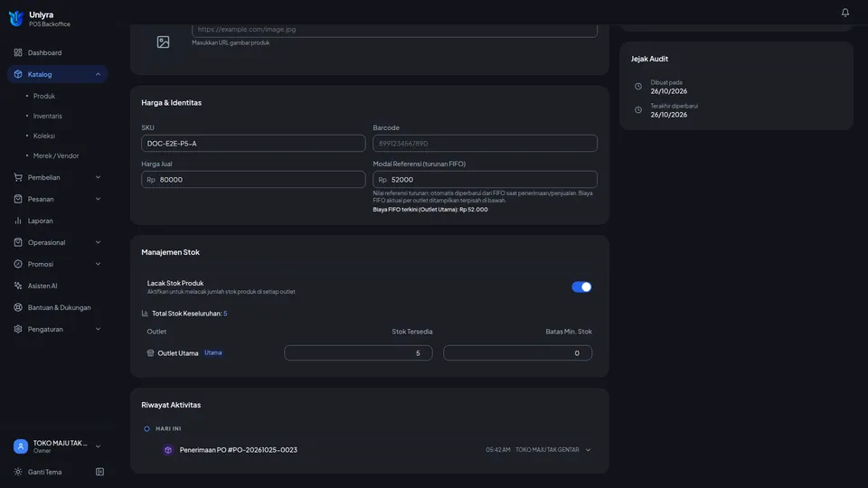Open Penerimaan PO #PO-20261025-0023 entry
868x488 pixels.
click(238, 450)
